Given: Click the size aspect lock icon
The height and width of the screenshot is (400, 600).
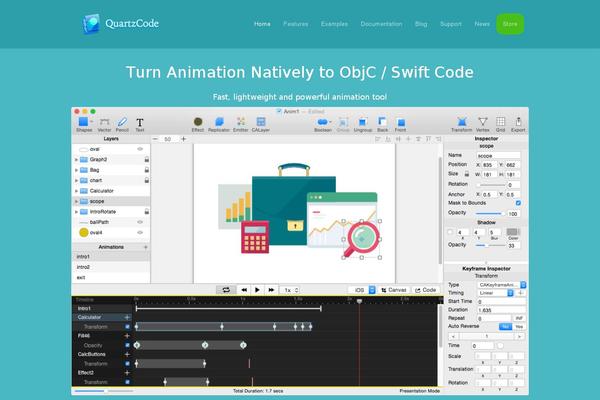Looking at the screenshot, I should coord(467,174).
